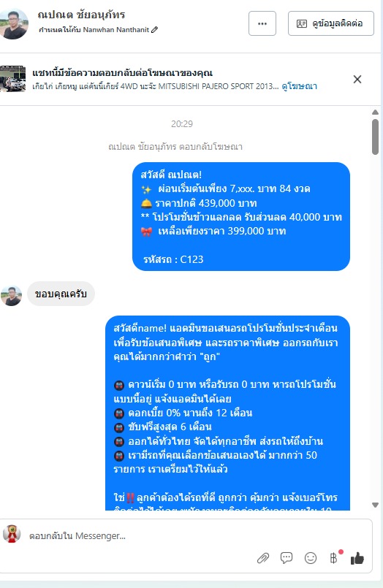
Task: Click the baht payment icon
Action: [x=333, y=558]
